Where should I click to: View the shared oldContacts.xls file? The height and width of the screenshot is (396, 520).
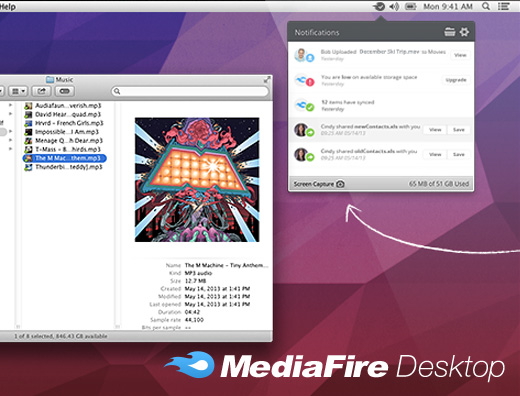pos(435,154)
